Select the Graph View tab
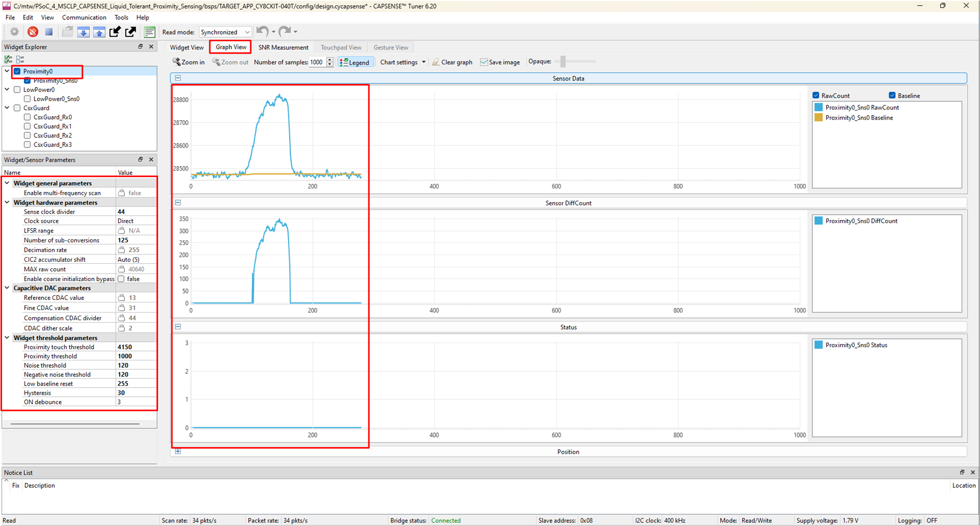 pyautogui.click(x=231, y=47)
